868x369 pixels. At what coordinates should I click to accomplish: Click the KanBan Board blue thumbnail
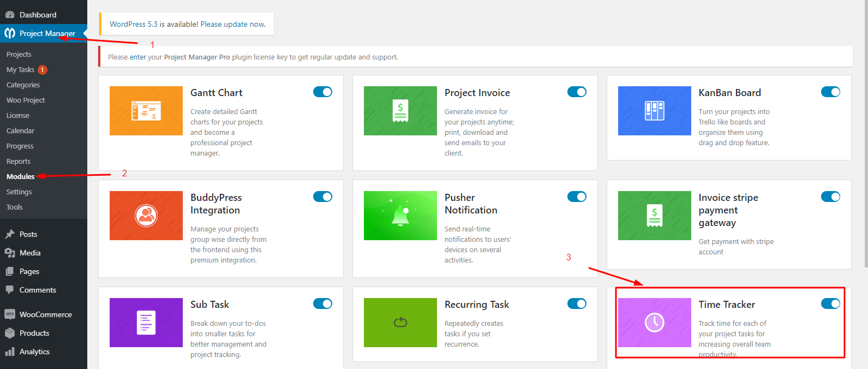click(655, 111)
